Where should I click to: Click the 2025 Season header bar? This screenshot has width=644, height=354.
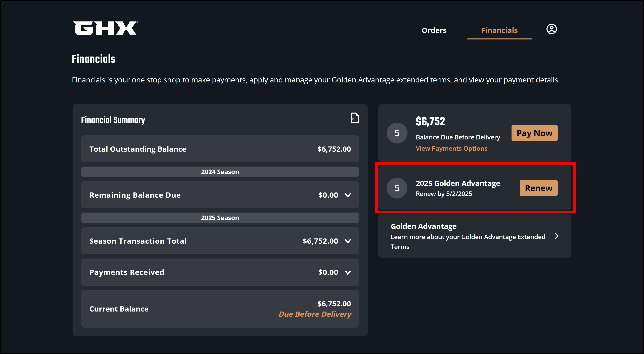click(220, 218)
